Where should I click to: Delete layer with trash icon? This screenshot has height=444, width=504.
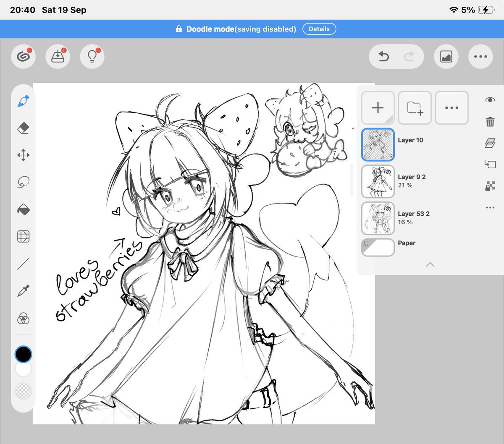[x=490, y=122]
